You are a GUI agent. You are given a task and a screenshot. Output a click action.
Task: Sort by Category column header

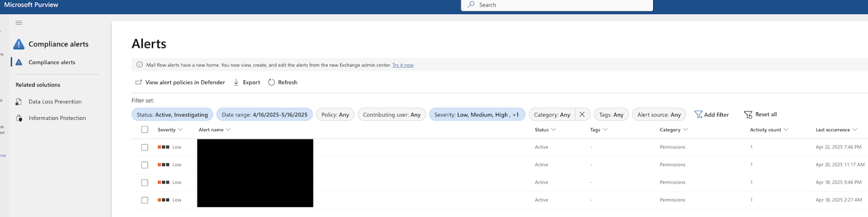[x=674, y=130]
